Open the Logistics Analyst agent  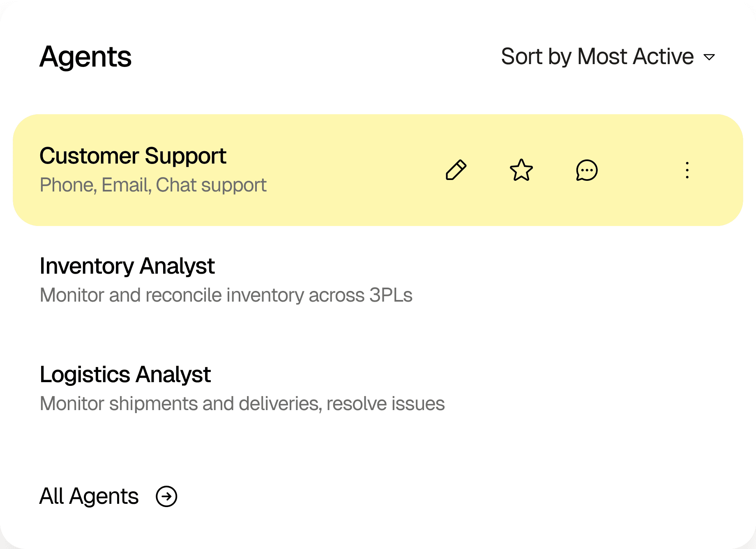(x=125, y=374)
